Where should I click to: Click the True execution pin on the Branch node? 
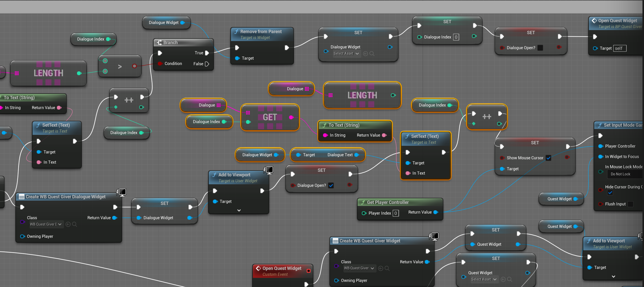click(x=207, y=53)
